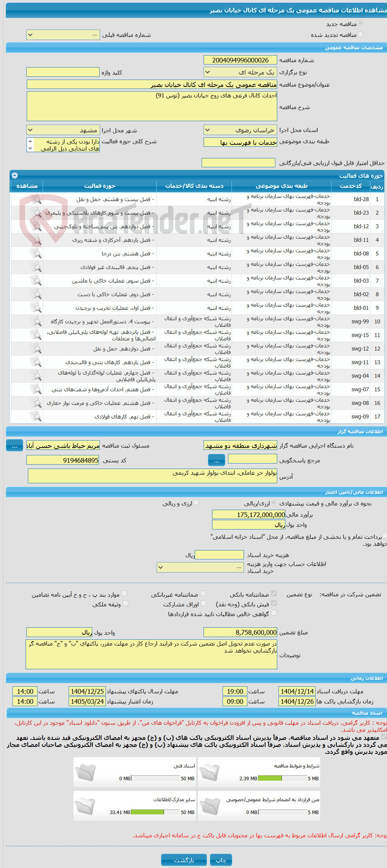Image resolution: width=387 pixels, height=868 pixels.
Task: Open folder سایر مدارک/اطلاعات
Action: click(x=85, y=806)
